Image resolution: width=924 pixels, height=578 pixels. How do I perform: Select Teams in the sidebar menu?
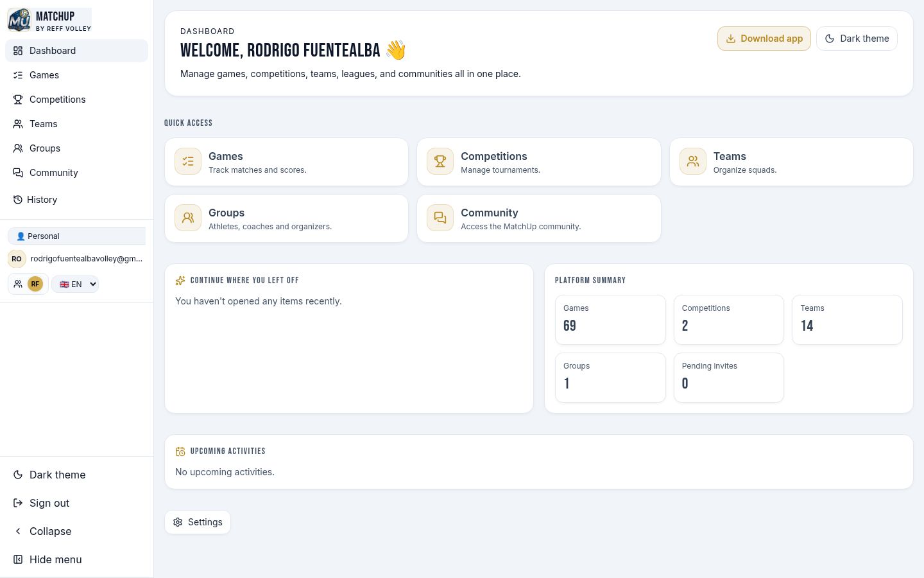(x=76, y=124)
